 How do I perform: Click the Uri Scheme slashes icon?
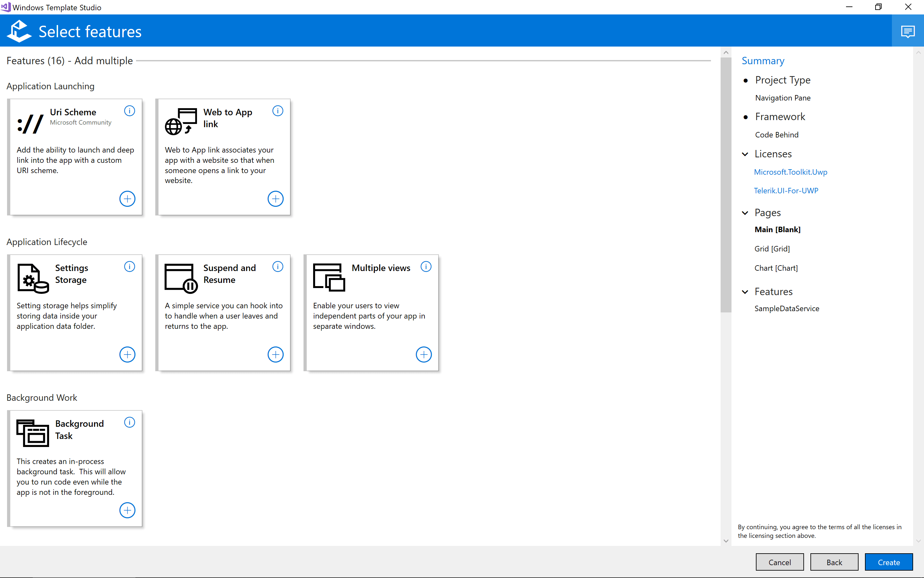[30, 124]
